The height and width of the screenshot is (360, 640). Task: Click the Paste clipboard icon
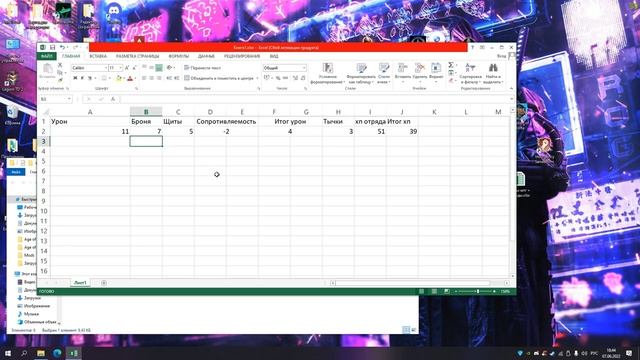[47, 69]
